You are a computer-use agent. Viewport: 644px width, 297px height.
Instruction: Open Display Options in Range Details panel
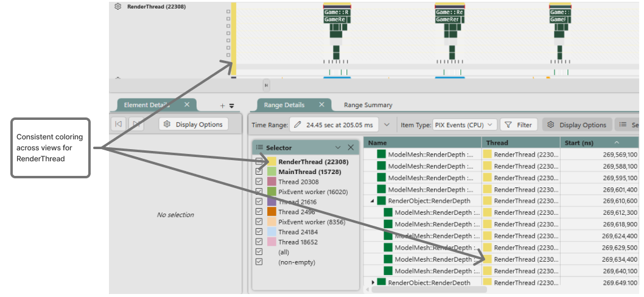[577, 125]
